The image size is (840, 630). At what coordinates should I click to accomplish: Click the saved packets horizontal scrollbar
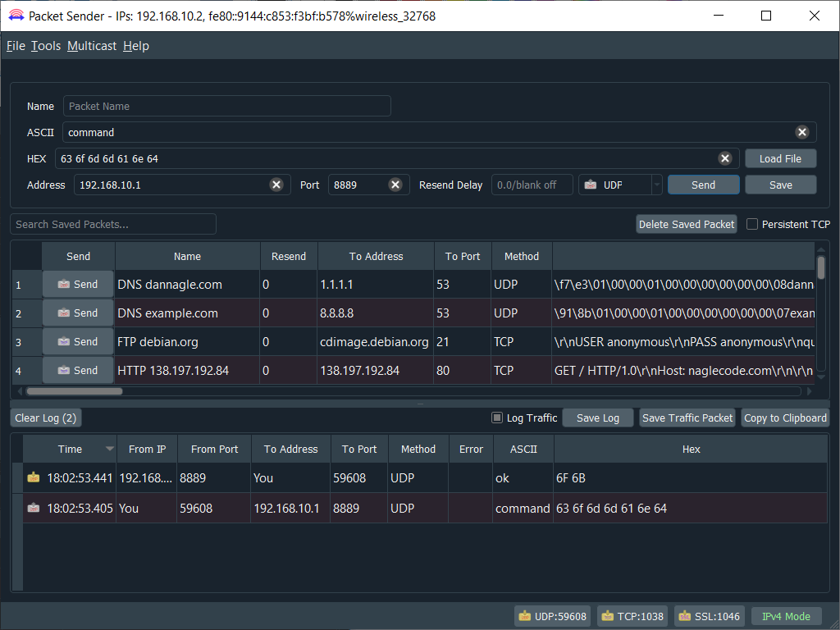coord(75,391)
